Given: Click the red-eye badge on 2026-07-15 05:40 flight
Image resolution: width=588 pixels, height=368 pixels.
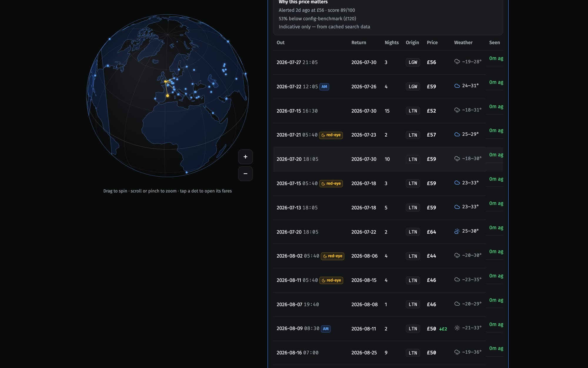Looking at the screenshot, I should (331, 183).
